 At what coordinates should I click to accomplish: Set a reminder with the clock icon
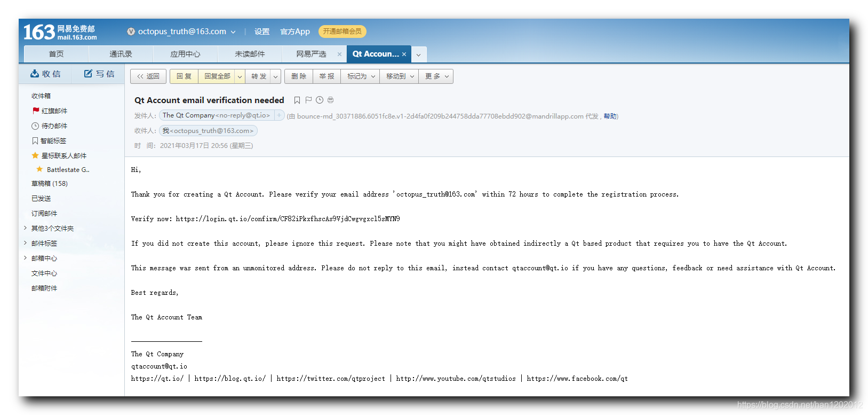click(320, 100)
